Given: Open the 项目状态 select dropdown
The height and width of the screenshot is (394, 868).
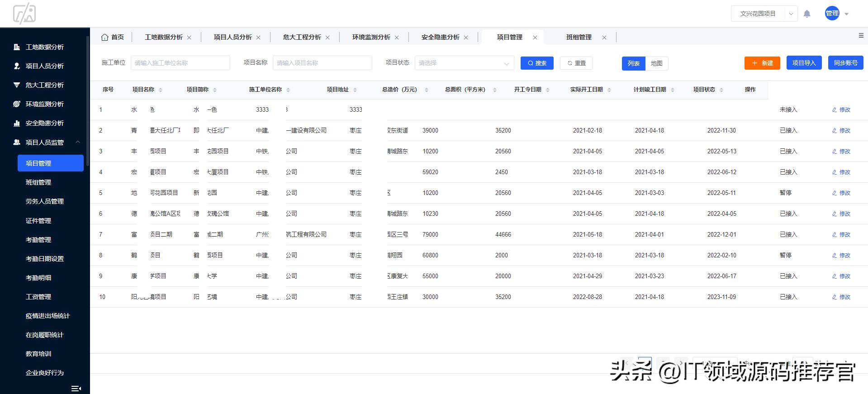Looking at the screenshot, I should pyautogui.click(x=465, y=63).
